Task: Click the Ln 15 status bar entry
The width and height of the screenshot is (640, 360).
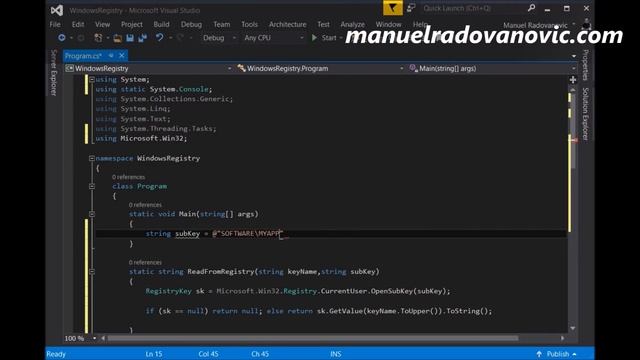Action: [153, 354]
